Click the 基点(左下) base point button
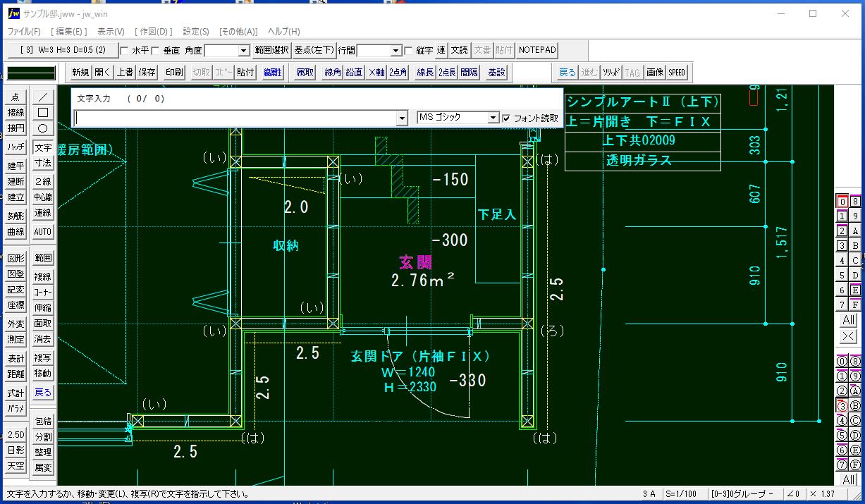 [314, 50]
